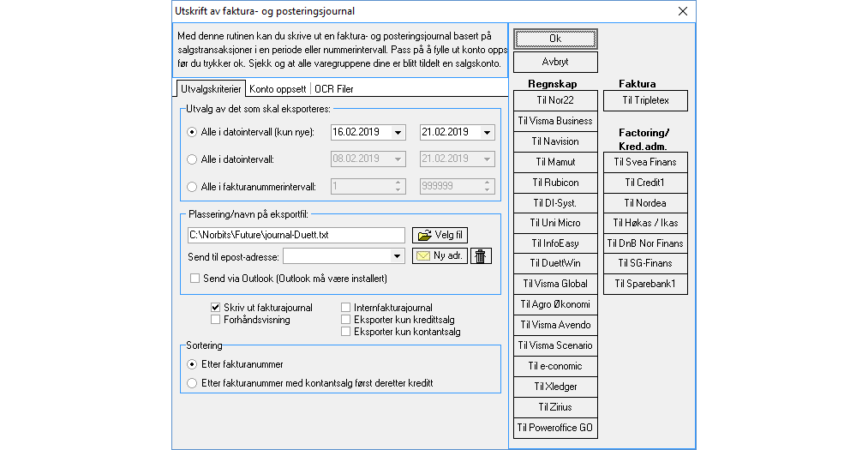Viewport: 868px width, 450px height.
Task: Click Avbryt to cancel
Action: [x=555, y=62]
